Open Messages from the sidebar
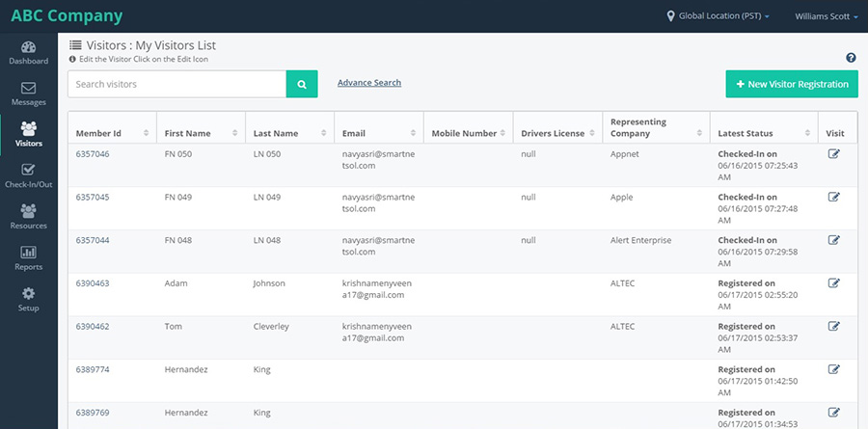Viewport: 868px width, 429px height. click(x=28, y=94)
